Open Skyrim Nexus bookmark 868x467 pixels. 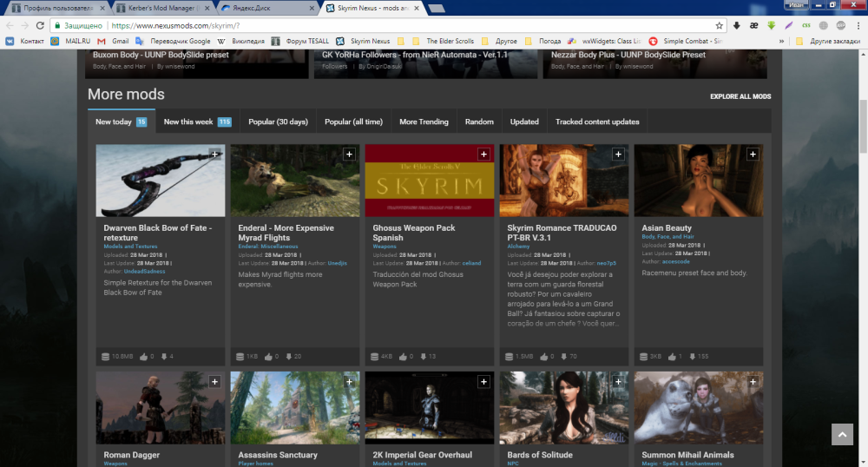(x=363, y=41)
